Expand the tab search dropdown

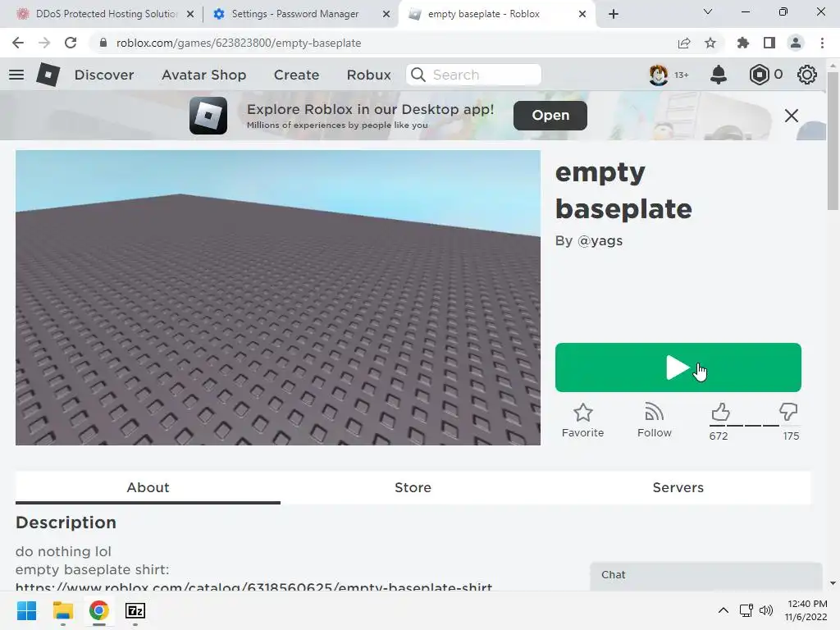coord(708,11)
